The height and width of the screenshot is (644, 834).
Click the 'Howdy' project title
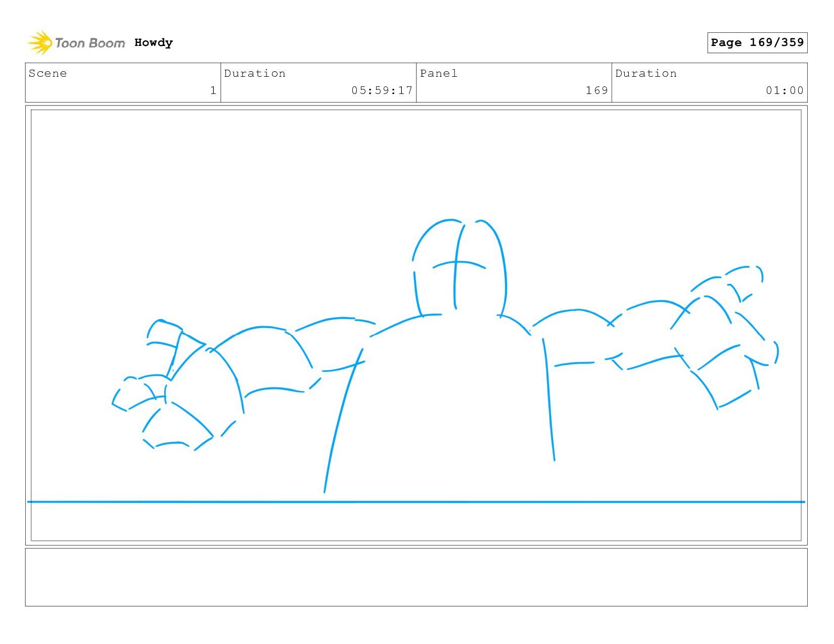tap(154, 43)
